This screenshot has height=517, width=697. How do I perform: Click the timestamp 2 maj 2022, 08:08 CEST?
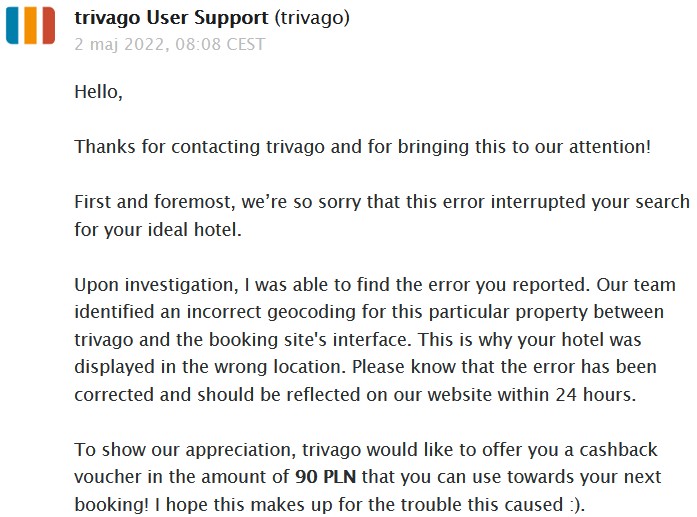tap(170, 44)
